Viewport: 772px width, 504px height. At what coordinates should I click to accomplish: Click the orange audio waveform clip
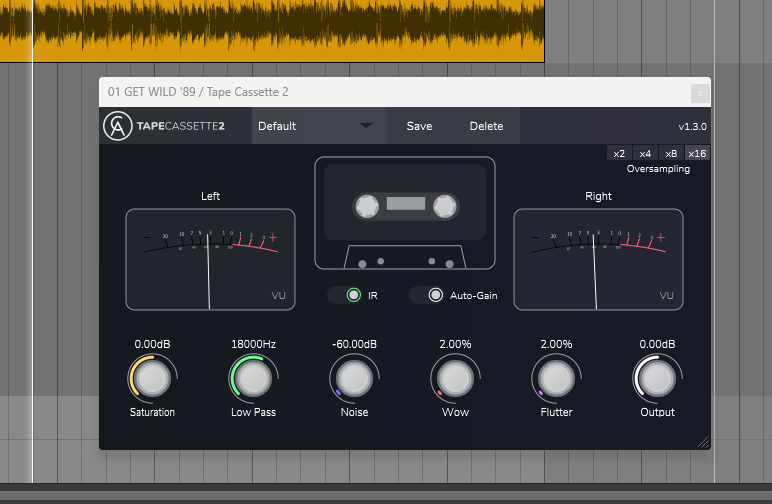coord(280,30)
